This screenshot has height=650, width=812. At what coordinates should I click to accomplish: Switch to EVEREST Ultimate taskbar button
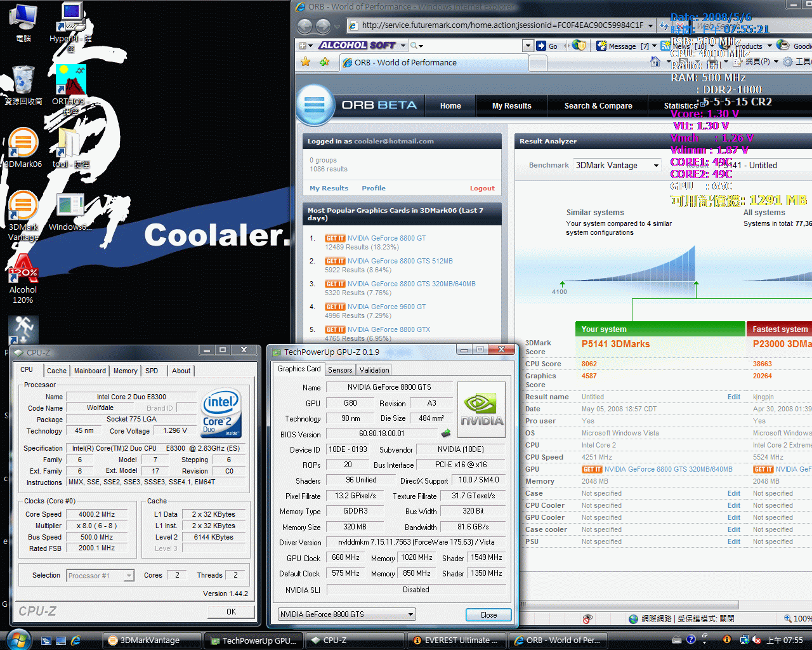pyautogui.click(x=457, y=640)
